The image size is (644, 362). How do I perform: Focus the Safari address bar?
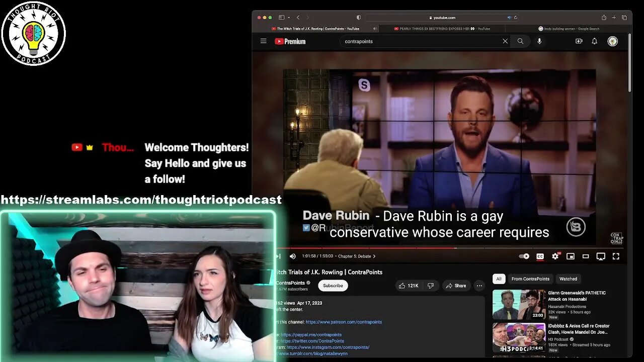443,18
